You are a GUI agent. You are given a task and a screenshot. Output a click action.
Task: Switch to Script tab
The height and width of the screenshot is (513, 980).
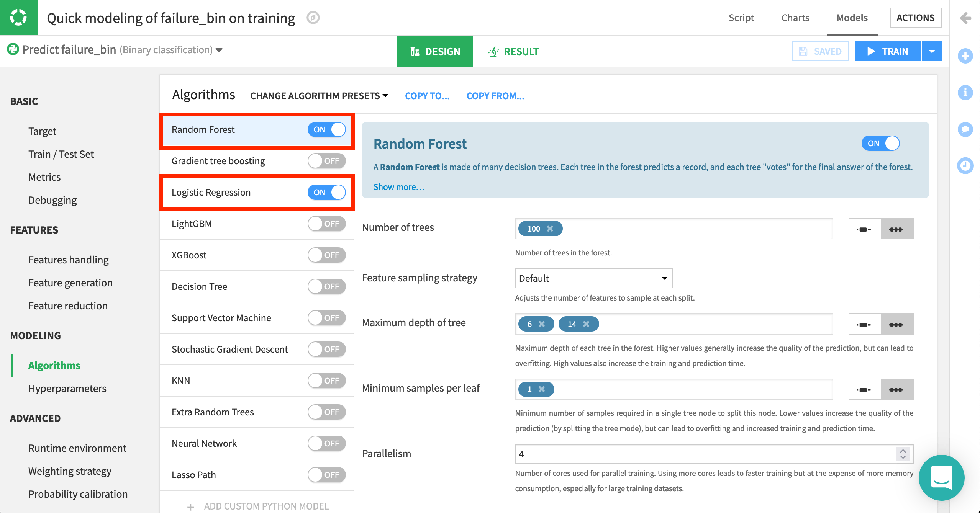pos(741,18)
